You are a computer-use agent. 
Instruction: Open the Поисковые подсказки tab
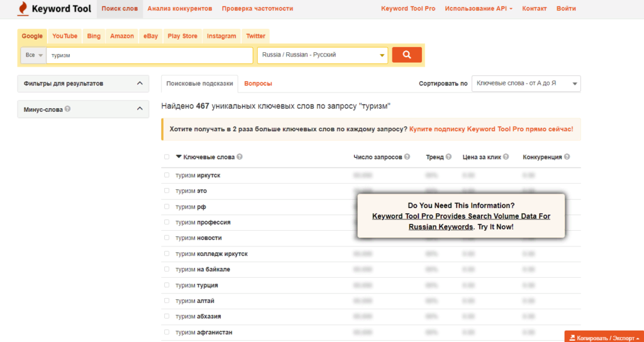tap(199, 84)
